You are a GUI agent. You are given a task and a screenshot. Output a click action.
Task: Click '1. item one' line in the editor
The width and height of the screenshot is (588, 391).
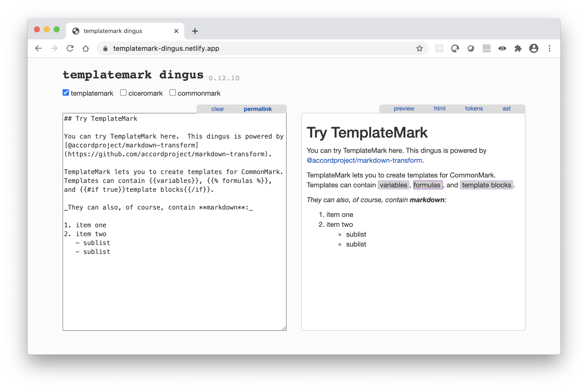click(x=85, y=225)
